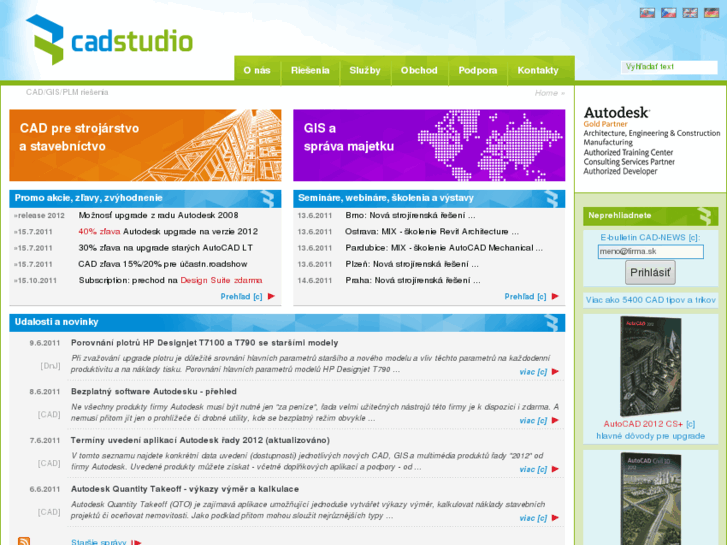This screenshot has height=545, width=727.
Task: Open the Riešenia menu
Action: 310,71
